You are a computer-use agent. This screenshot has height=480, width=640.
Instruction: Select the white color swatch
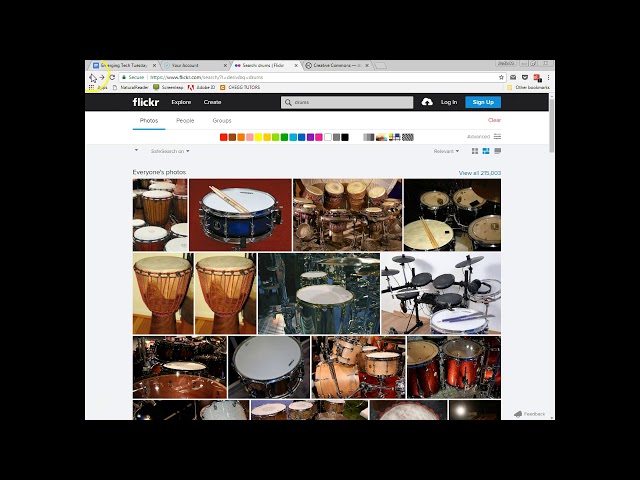[x=328, y=137]
